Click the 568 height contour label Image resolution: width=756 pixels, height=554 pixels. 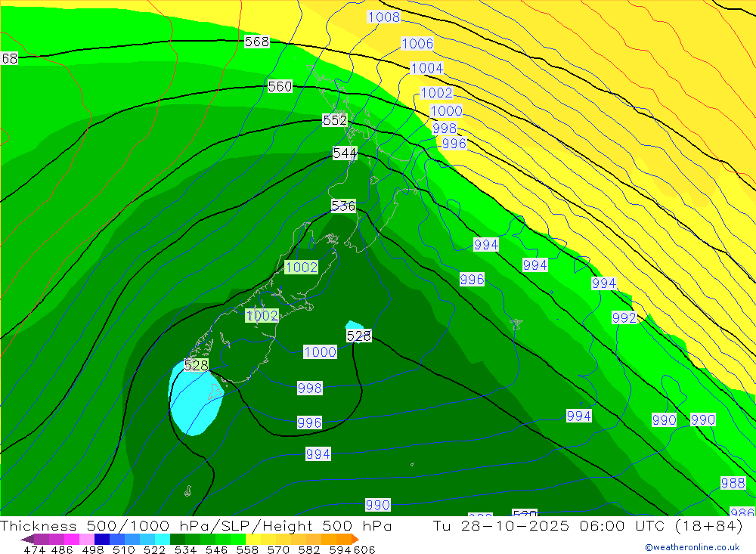256,42
